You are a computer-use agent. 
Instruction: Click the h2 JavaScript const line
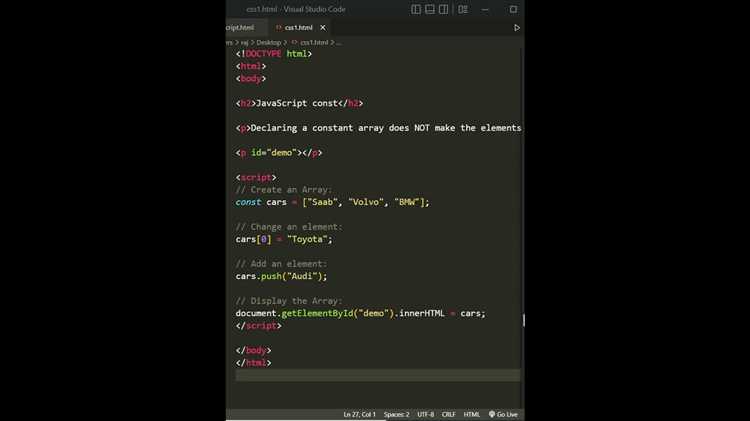(299, 103)
